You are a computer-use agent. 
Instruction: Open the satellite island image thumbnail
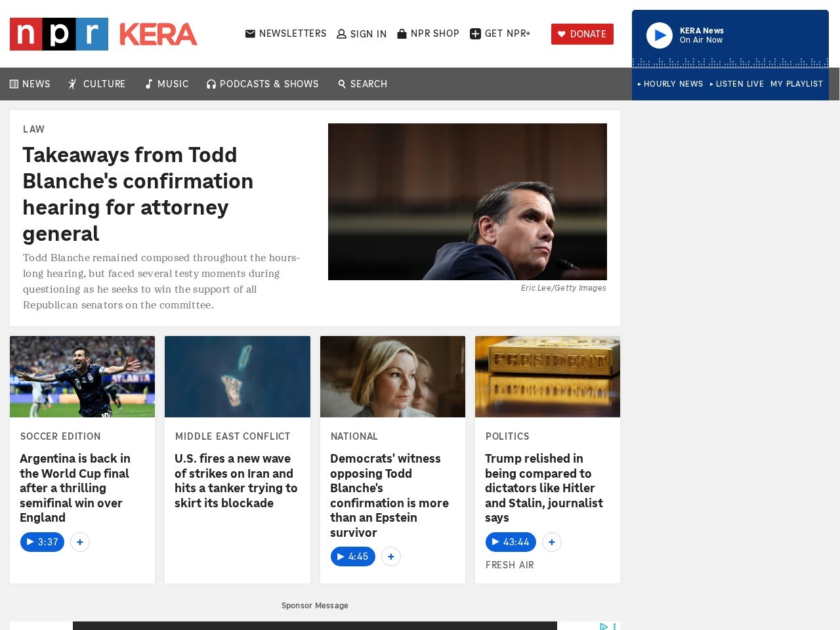click(238, 377)
